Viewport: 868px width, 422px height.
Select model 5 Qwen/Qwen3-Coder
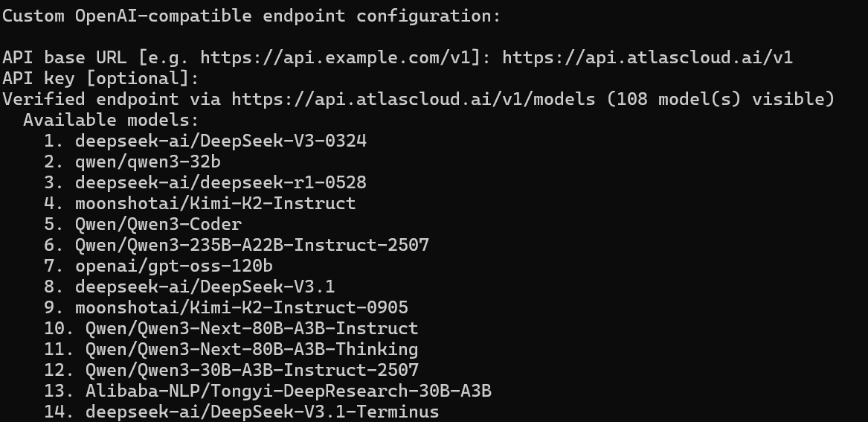click(x=158, y=224)
